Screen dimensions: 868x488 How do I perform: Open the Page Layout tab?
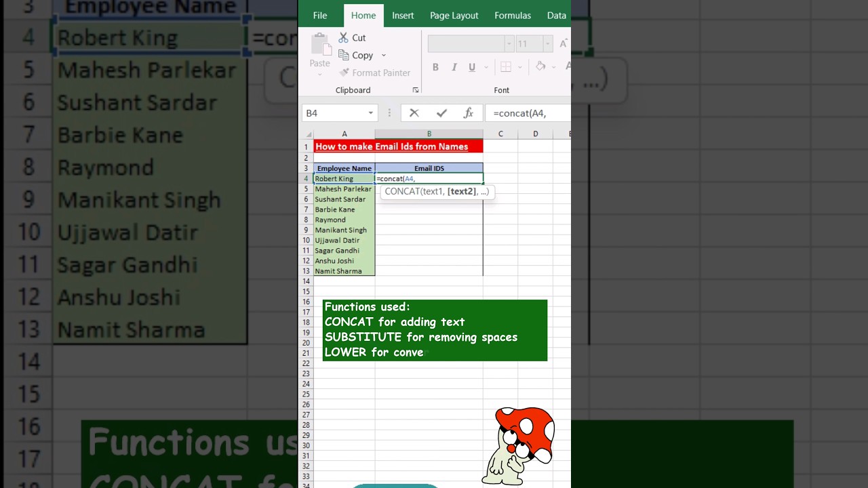(x=454, y=16)
